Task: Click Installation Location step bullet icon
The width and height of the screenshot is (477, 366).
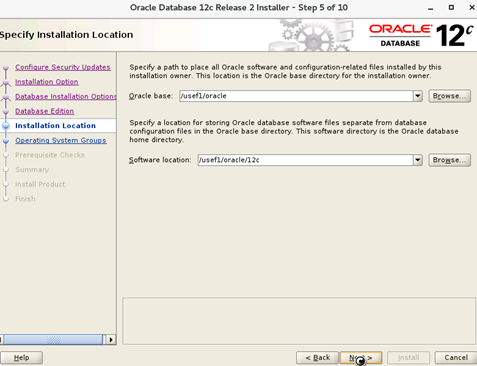Action: click(x=6, y=126)
